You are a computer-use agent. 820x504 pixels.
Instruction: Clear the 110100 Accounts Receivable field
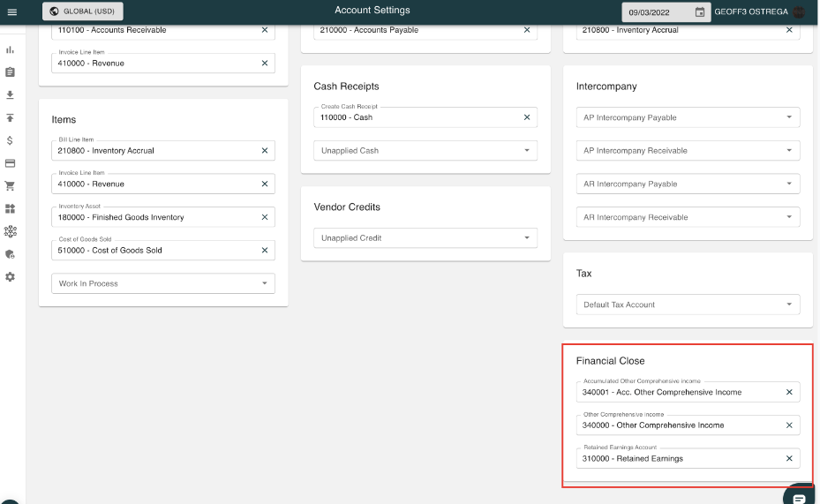coord(265,30)
